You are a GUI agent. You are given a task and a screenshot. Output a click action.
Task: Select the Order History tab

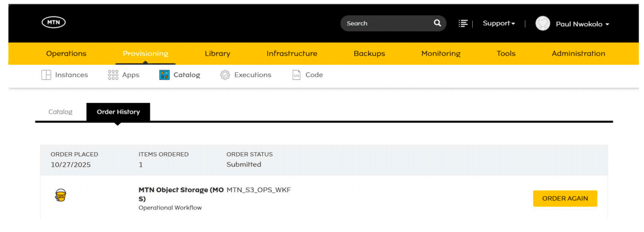point(118,112)
